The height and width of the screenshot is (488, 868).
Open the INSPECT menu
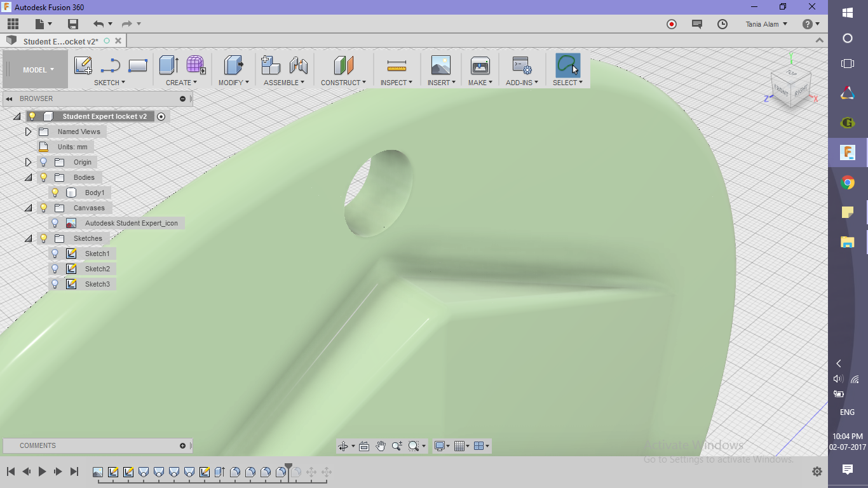(397, 83)
